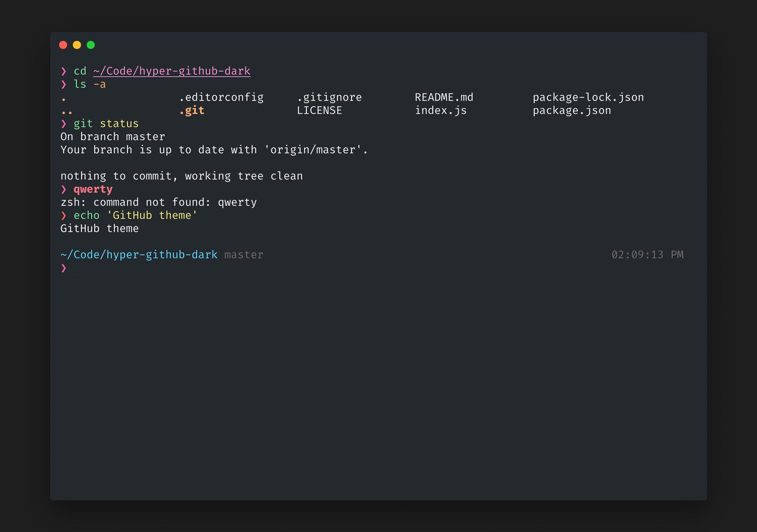Click the red close window button
The width and height of the screenshot is (757, 532).
[63, 45]
